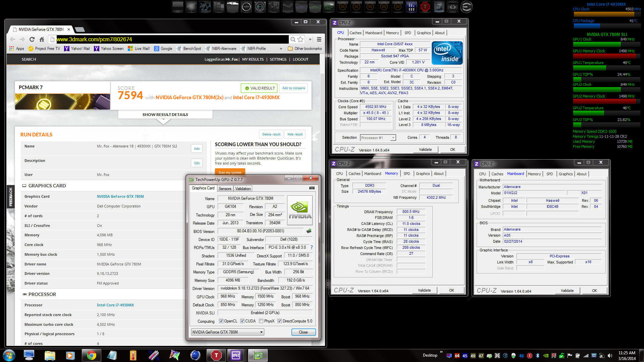This screenshot has width=644, height=362.
Task: Toggle the DirectCompute 5.0 checkbox
Action: (279, 321)
